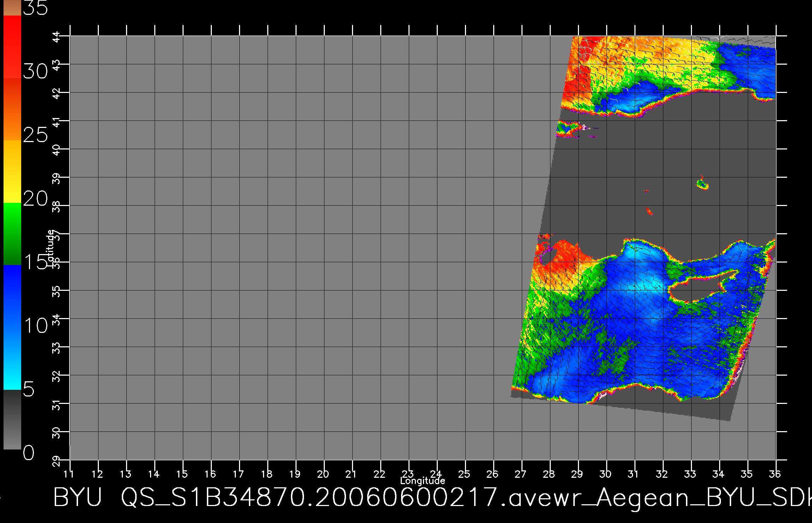812x523 pixels.
Task: Click longitude tick label 17
Action: click(238, 474)
